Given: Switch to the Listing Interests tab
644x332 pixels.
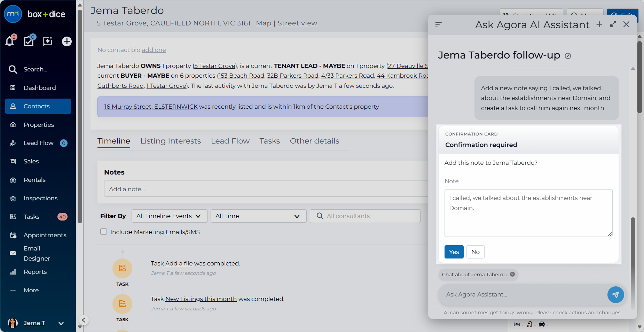Looking at the screenshot, I should pyautogui.click(x=171, y=141).
